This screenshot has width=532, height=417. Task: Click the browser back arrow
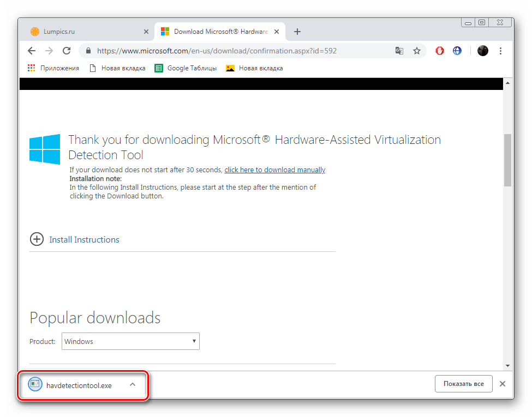[32, 51]
